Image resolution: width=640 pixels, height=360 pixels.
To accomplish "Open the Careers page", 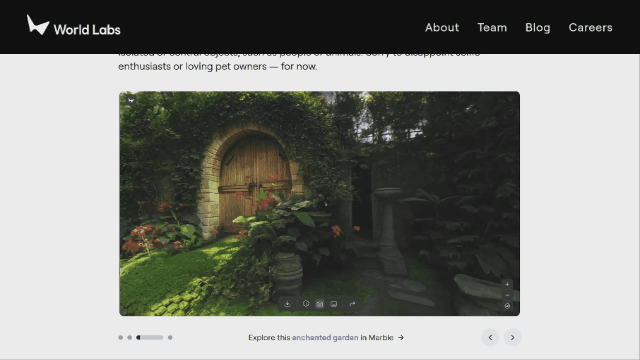I will click(x=590, y=27).
